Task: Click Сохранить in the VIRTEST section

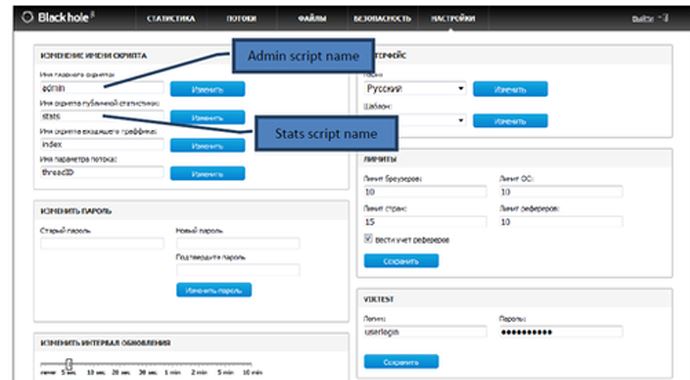Action: [x=401, y=362]
